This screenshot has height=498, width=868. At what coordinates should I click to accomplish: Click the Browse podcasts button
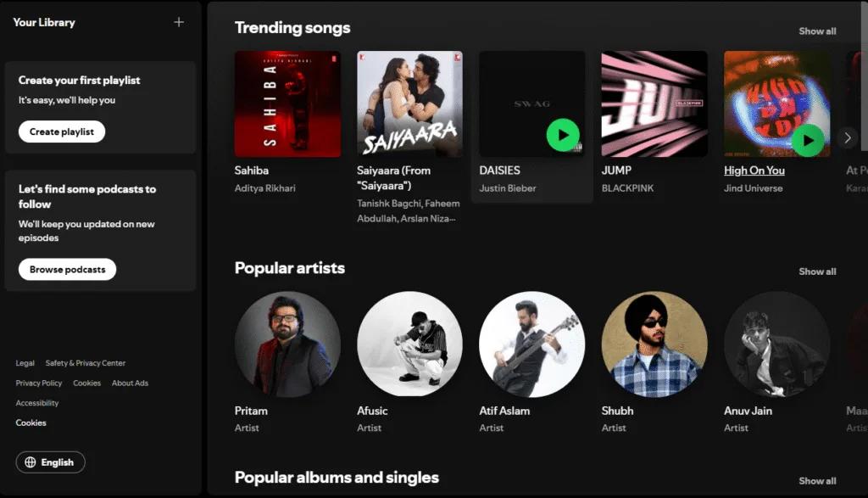pyautogui.click(x=67, y=269)
